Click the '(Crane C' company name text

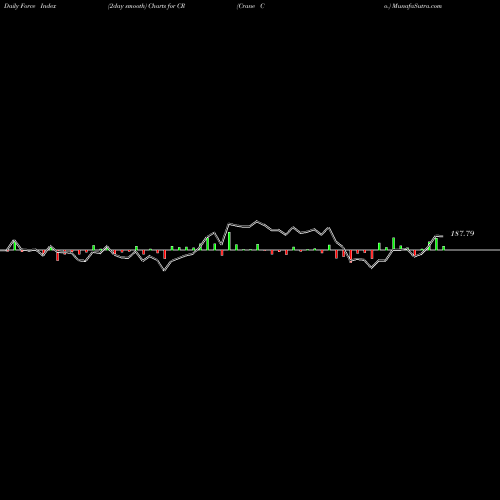pos(250,6)
